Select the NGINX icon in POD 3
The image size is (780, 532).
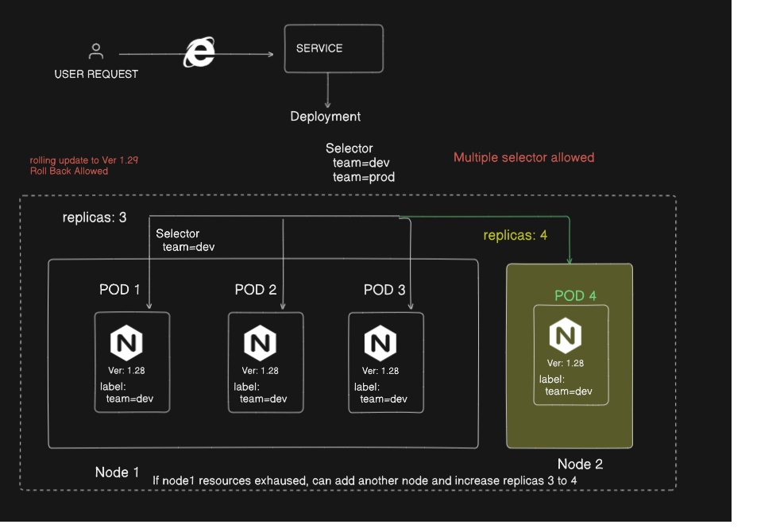[380, 342]
